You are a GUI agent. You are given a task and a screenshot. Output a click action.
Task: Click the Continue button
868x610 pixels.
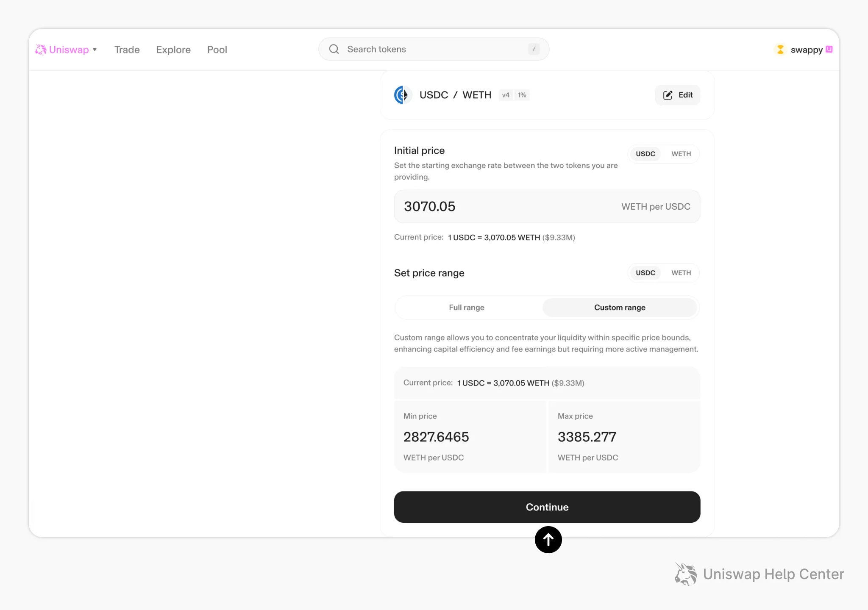pos(547,507)
